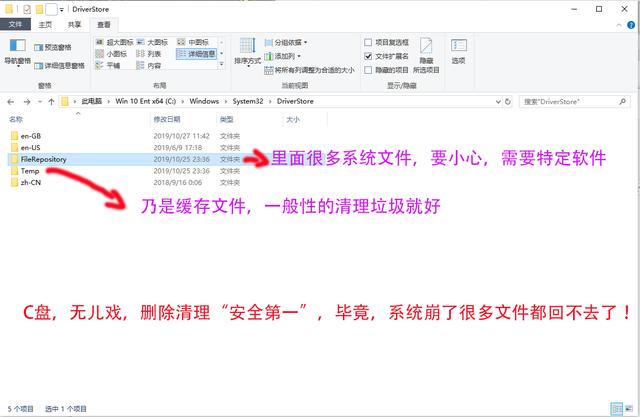This screenshot has height=417, width=640.
Task: Click Win 10 Ent x64 (C:) breadcrumb
Action: 146,101
